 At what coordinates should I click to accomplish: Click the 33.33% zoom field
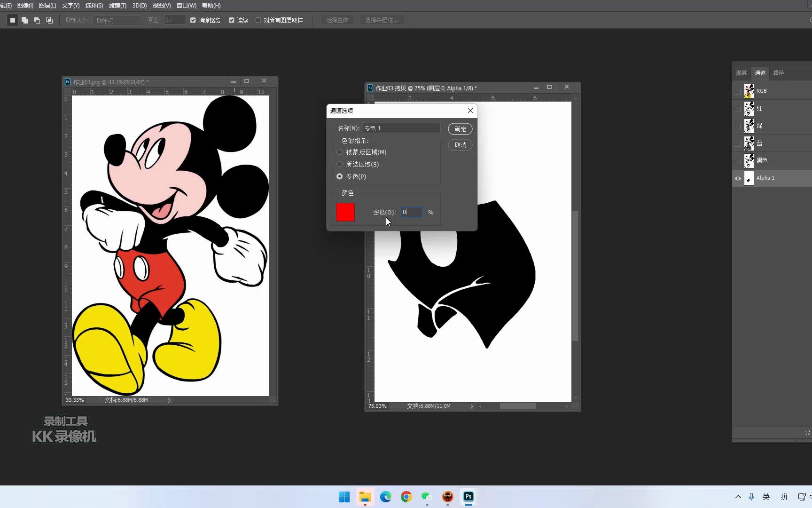75,400
